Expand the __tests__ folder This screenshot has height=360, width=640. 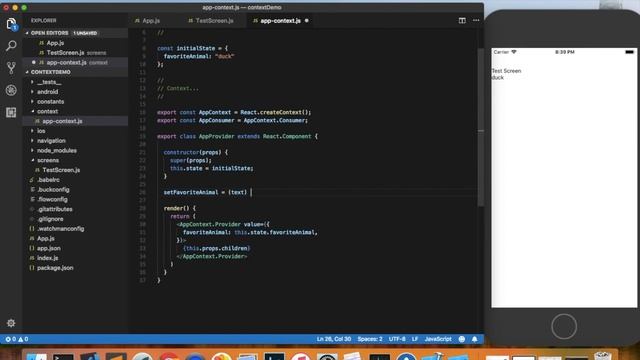(x=49, y=82)
